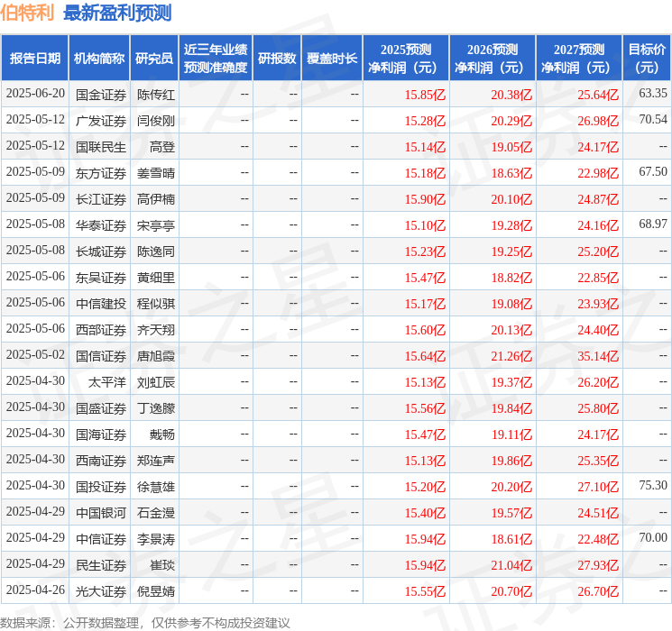Select analyst 宋亭亭

pos(156,225)
